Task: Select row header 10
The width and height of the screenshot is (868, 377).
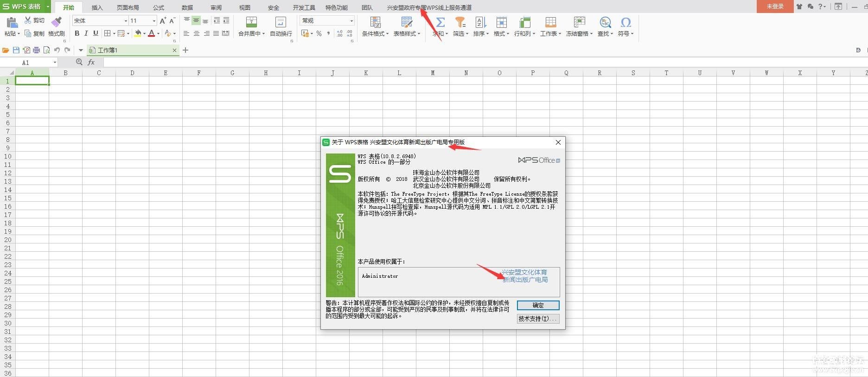Action: tap(7, 156)
